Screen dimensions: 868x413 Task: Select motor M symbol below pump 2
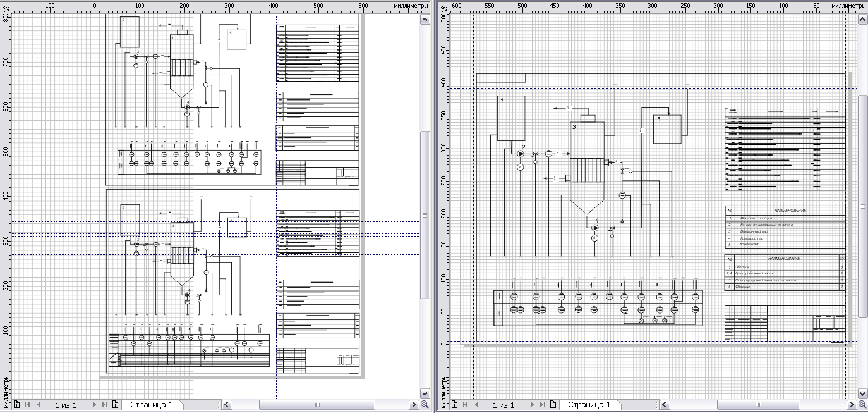[x=521, y=167]
